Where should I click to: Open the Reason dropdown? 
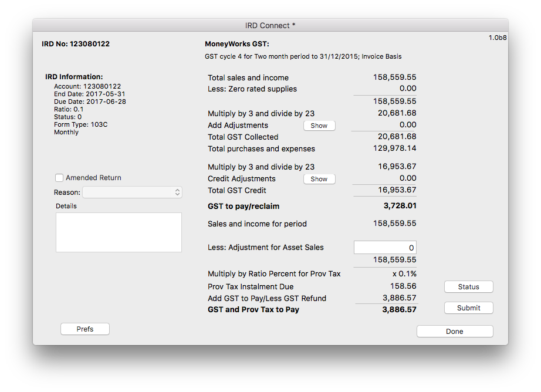132,192
